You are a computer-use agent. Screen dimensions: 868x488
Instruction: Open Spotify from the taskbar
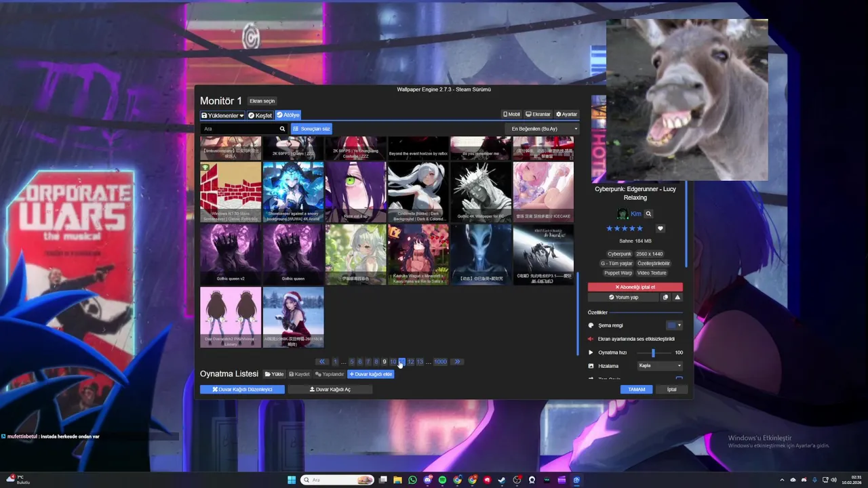pos(442,480)
